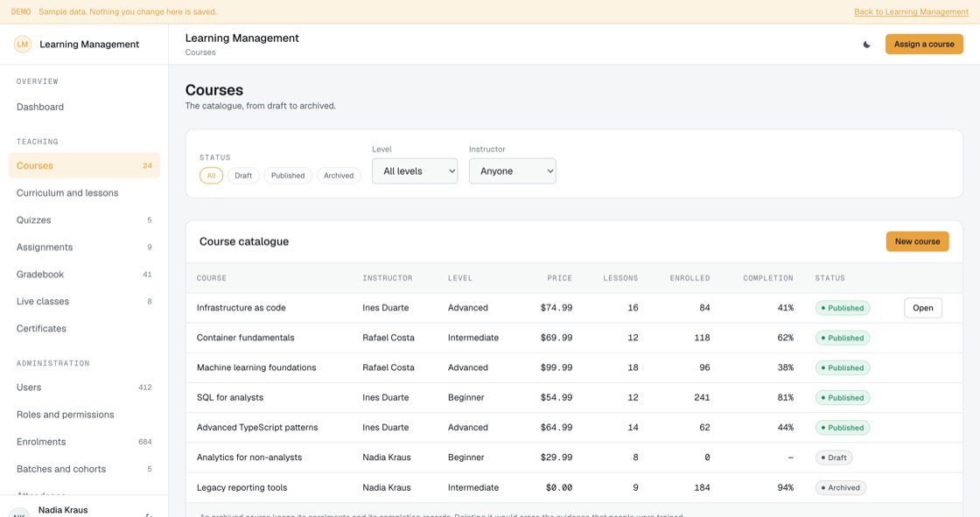Select SQL for analysts course
The height and width of the screenshot is (517, 980).
pyautogui.click(x=574, y=398)
